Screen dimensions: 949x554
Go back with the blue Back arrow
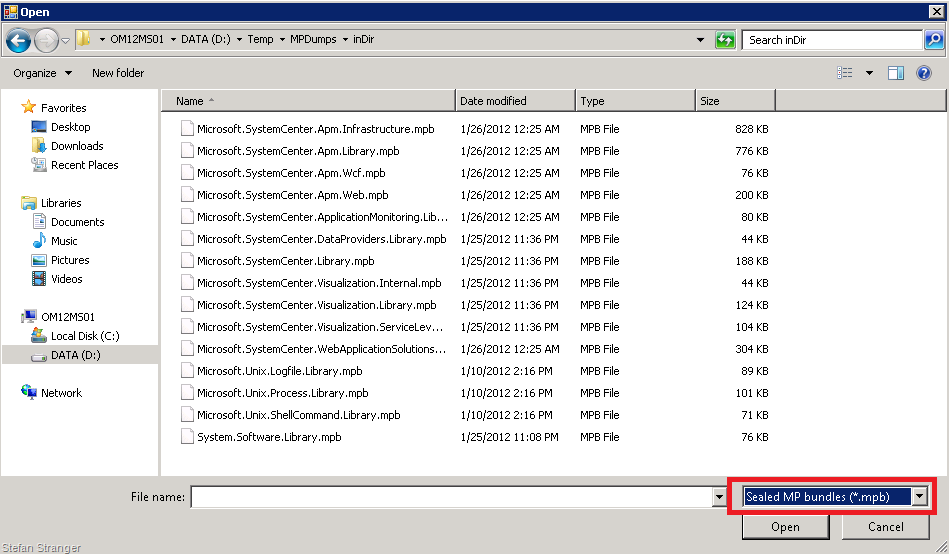click(x=18, y=41)
